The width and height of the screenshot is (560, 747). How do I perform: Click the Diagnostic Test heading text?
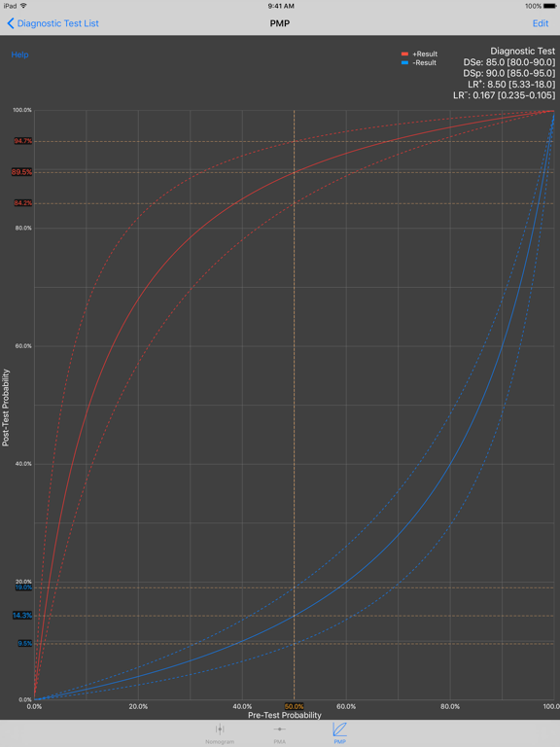click(522, 51)
